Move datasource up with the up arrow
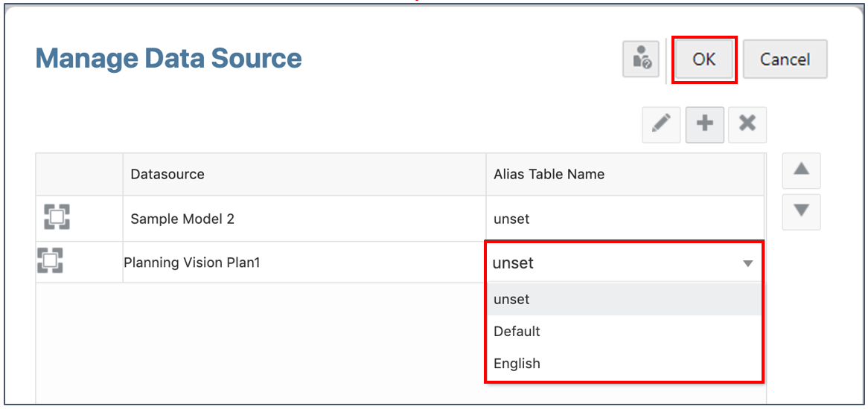The height and width of the screenshot is (409, 868). pos(801,170)
